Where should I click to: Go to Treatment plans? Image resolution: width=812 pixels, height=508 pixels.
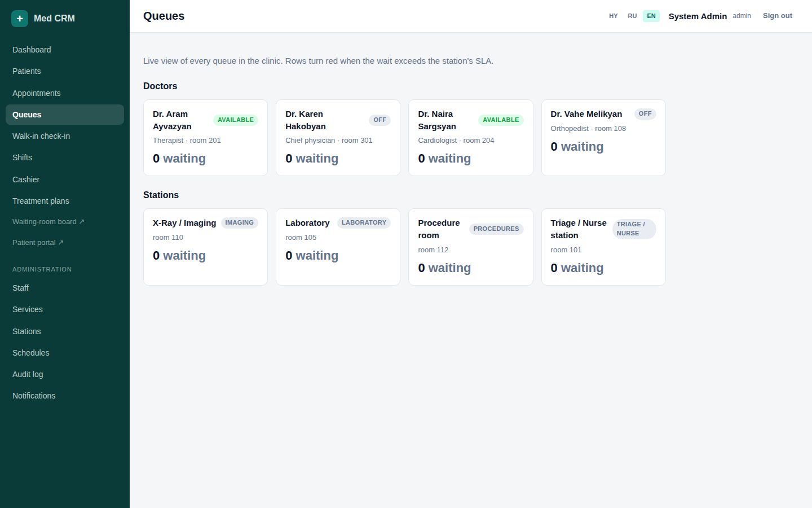(x=65, y=201)
